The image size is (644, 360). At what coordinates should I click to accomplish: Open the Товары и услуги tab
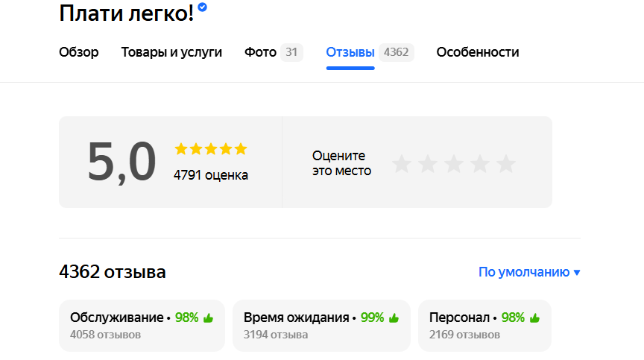(x=171, y=52)
